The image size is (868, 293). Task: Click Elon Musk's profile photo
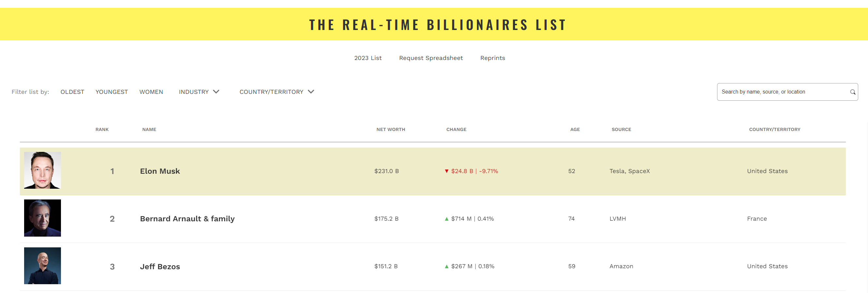pyautogui.click(x=42, y=170)
